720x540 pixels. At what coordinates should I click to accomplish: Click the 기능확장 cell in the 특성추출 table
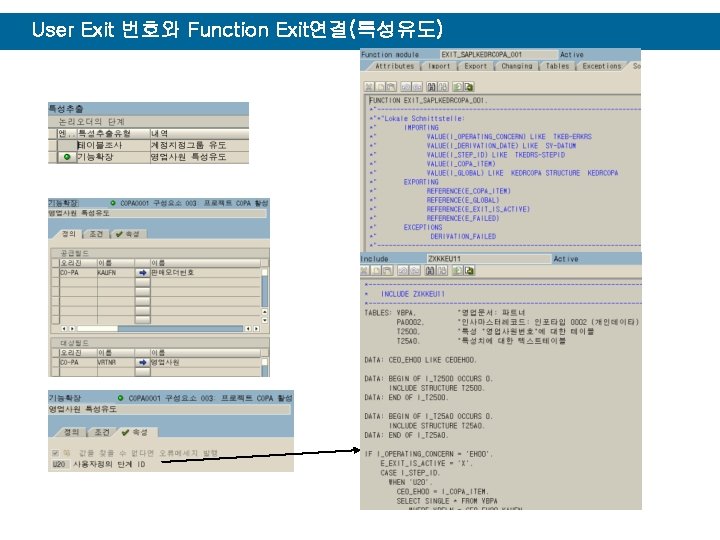coord(113,157)
